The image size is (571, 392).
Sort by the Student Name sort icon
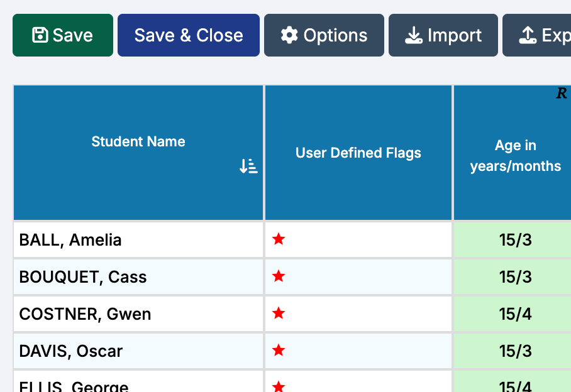[249, 166]
